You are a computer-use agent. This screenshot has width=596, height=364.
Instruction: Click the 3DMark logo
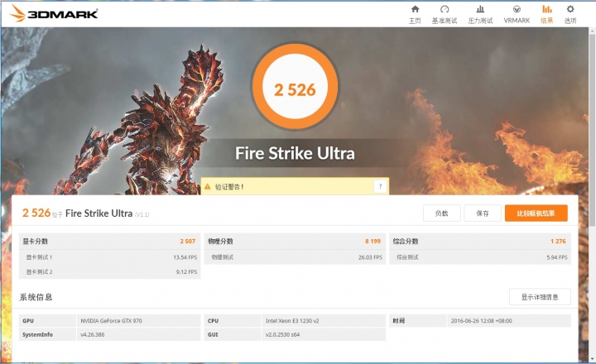[54, 14]
